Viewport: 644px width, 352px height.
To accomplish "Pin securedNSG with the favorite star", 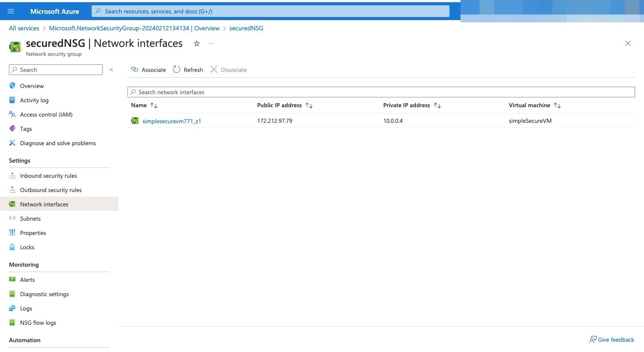I will click(x=196, y=43).
